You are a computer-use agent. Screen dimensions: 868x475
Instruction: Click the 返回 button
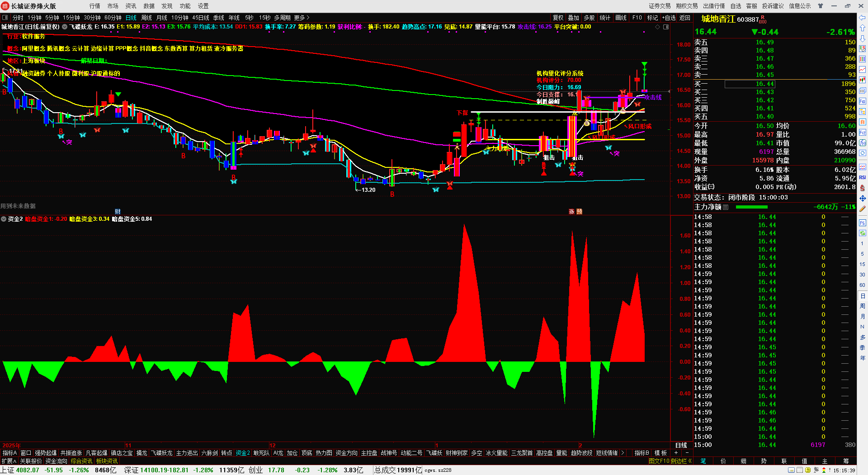[x=685, y=18]
